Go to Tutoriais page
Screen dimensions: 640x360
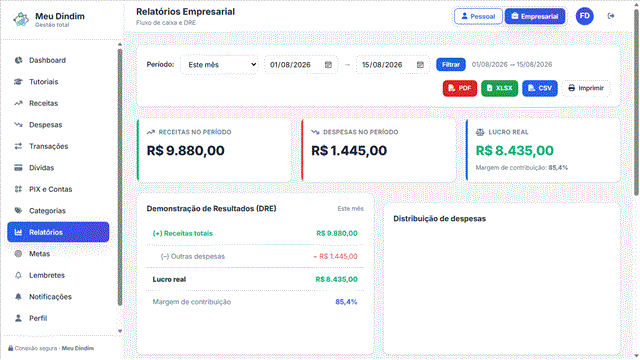58,82
